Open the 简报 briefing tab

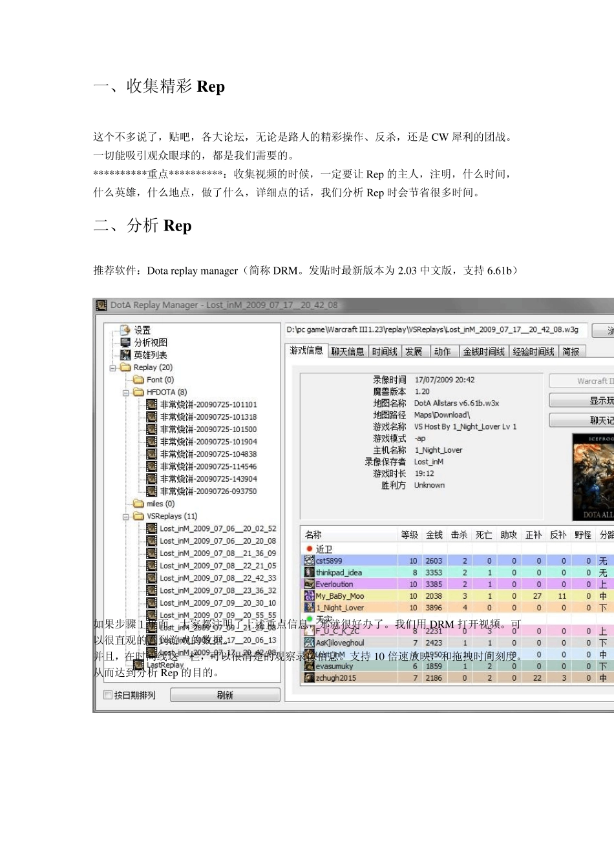tap(571, 351)
